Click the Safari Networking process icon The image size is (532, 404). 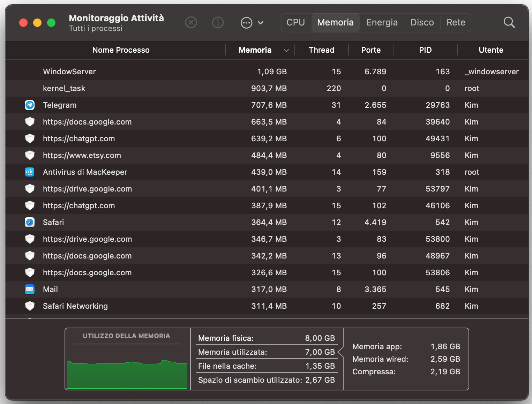point(30,306)
